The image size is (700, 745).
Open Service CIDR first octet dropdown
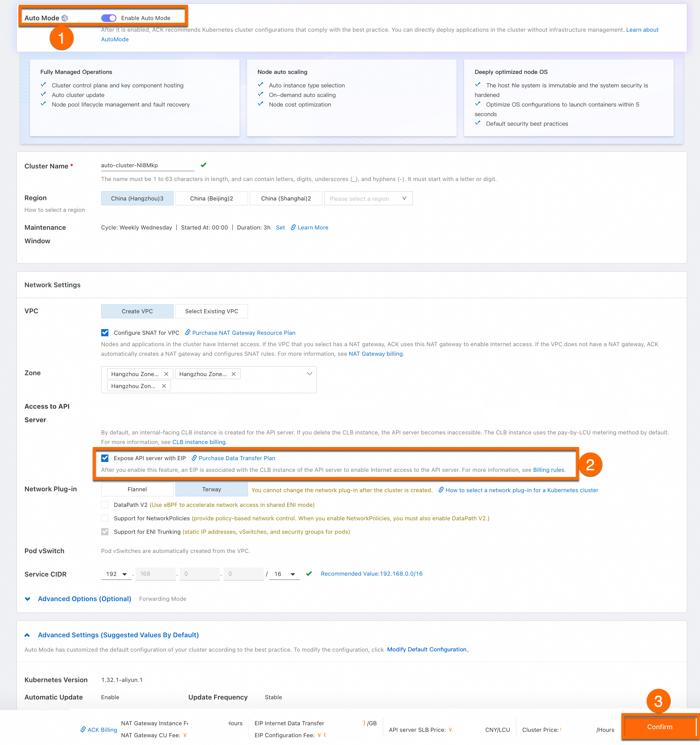116,574
